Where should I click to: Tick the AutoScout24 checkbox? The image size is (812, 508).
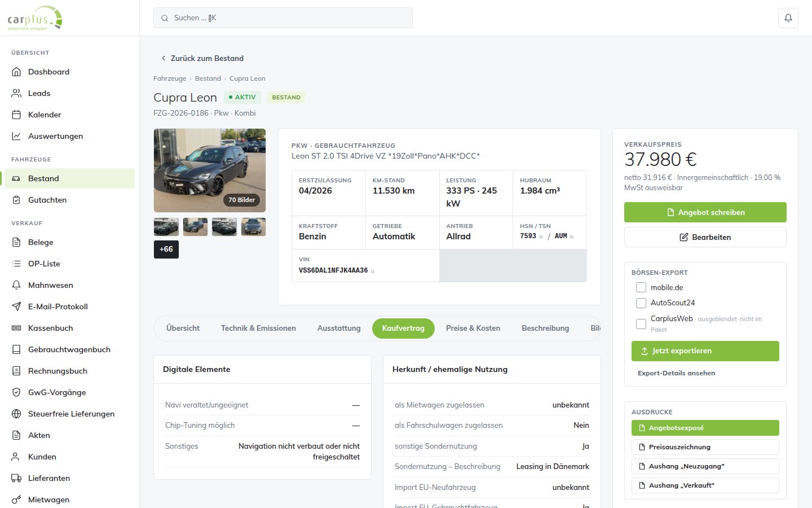(641, 303)
